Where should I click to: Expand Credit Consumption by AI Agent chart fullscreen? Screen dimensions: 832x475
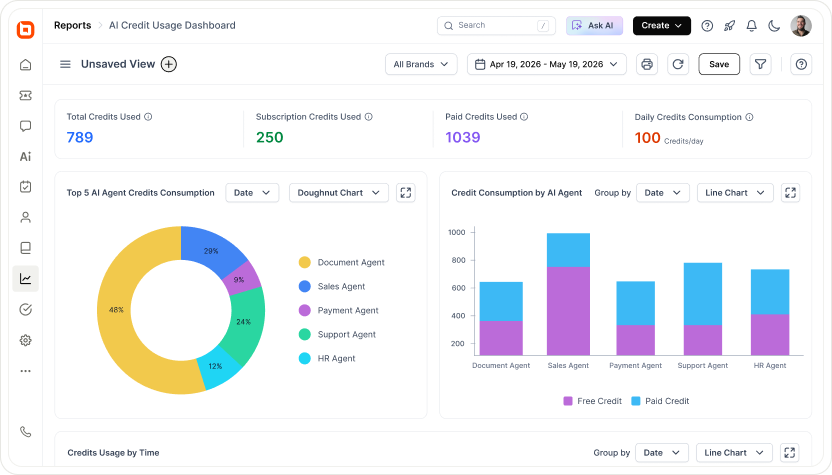tap(791, 193)
